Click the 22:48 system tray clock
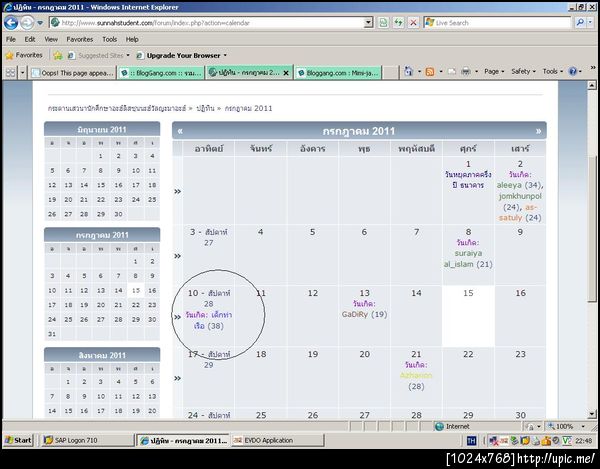This screenshot has height=469, width=600. click(x=584, y=441)
